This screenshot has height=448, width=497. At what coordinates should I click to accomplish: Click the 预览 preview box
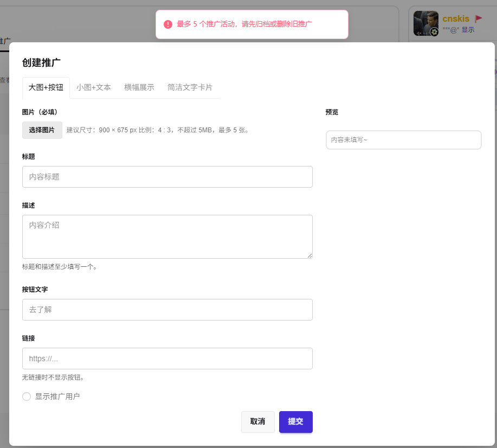tap(403, 140)
